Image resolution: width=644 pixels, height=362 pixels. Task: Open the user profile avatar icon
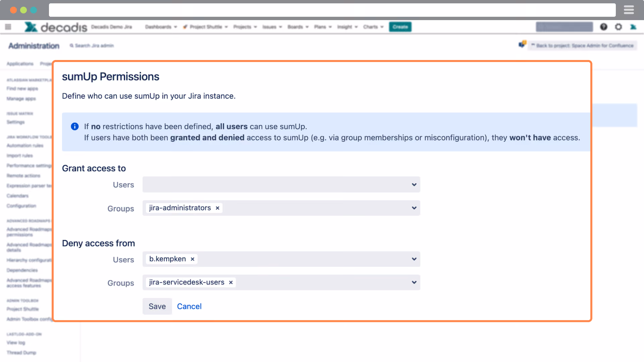(x=633, y=27)
